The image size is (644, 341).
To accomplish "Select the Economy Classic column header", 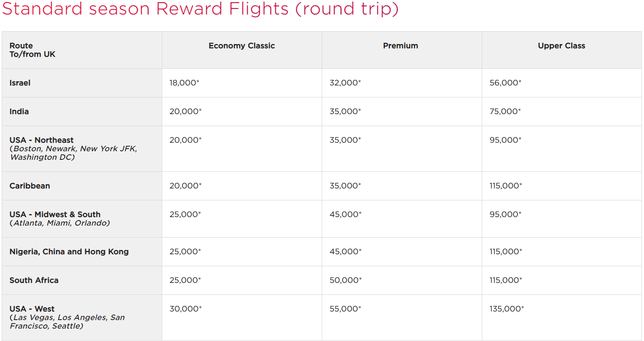I will click(x=242, y=46).
